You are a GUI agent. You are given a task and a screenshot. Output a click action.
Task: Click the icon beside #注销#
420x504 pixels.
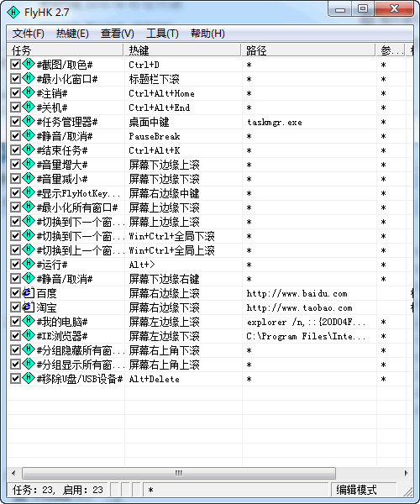click(29, 92)
